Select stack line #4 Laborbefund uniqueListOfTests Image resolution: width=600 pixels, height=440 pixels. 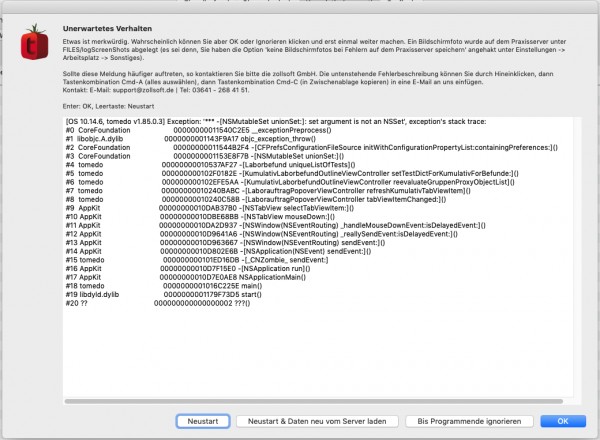[210, 165]
